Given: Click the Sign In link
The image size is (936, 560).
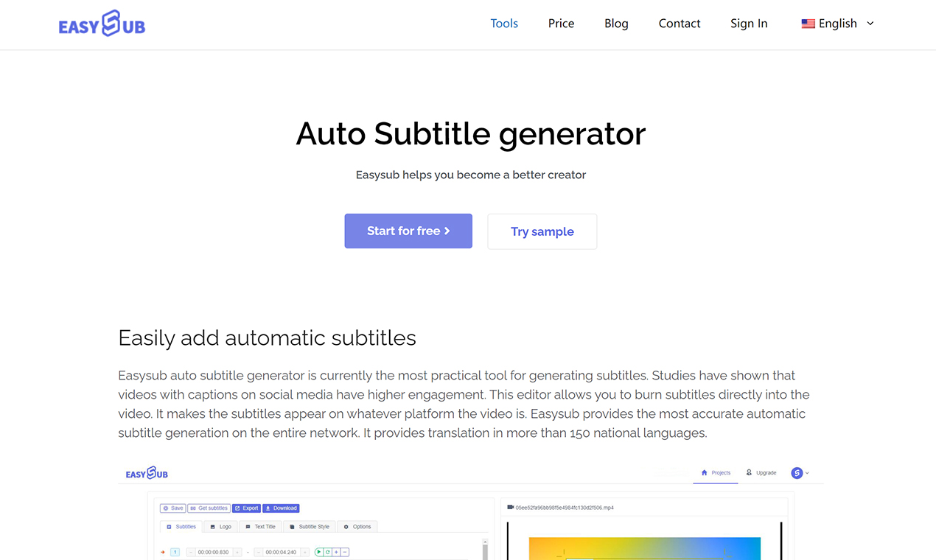Looking at the screenshot, I should [x=749, y=24].
